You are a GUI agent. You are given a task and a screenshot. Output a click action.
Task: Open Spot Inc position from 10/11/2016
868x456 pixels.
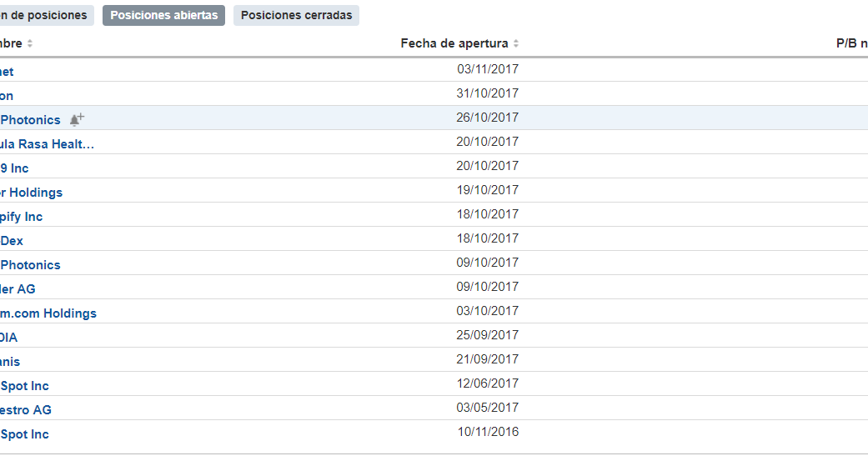(x=24, y=434)
